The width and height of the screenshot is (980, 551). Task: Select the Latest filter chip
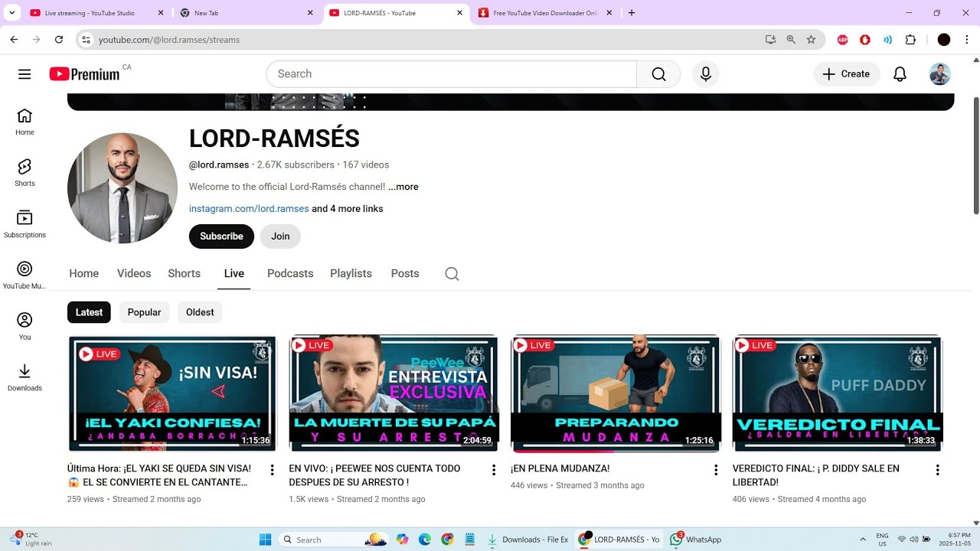point(89,312)
